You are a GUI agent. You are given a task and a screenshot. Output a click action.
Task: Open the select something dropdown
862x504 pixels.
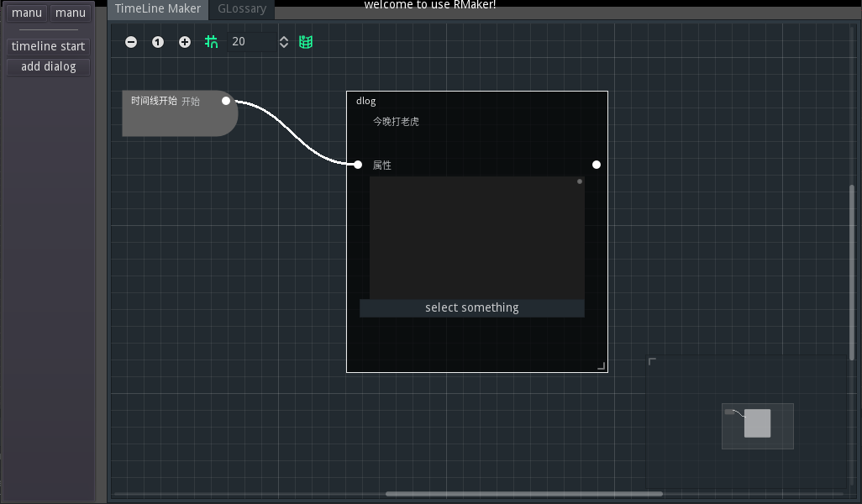471,307
